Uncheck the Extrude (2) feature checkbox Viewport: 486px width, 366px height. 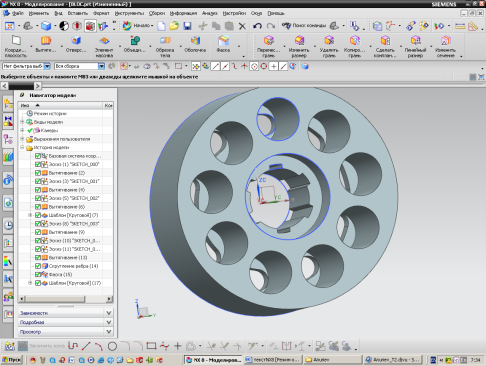pyautogui.click(x=38, y=173)
